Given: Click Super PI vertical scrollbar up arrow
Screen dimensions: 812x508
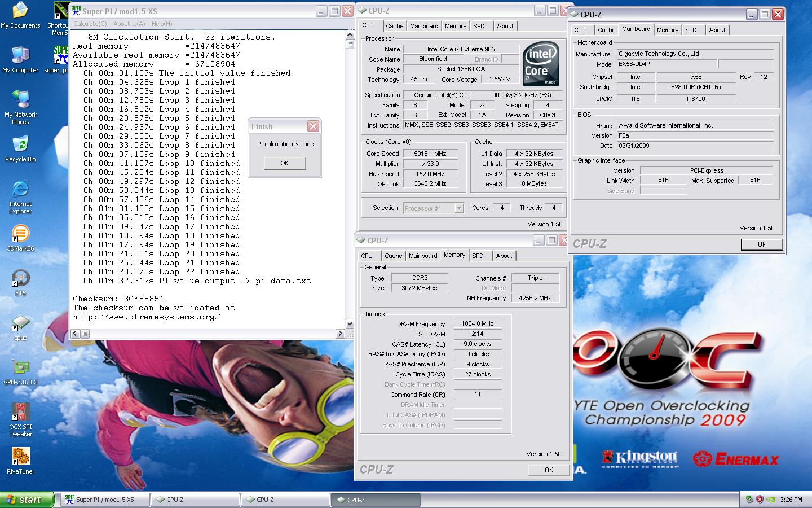Looking at the screenshot, I should 350,35.
